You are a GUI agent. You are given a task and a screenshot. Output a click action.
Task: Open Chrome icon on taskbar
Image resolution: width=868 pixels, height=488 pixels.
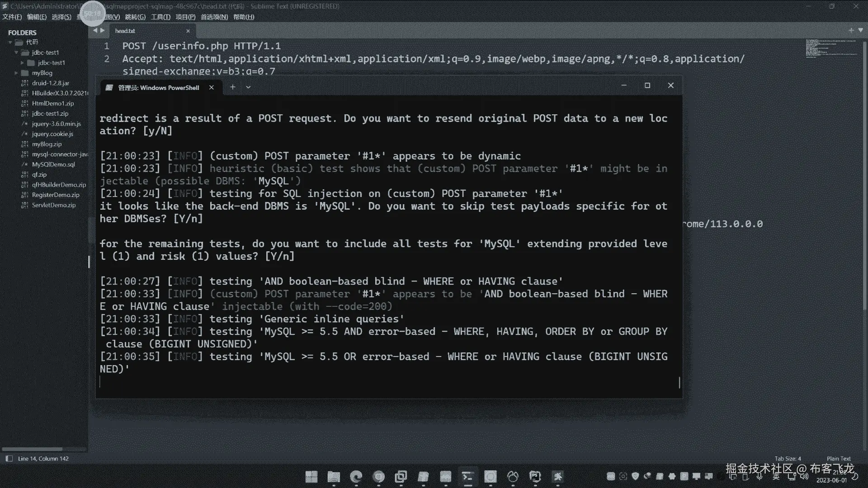coord(379,477)
